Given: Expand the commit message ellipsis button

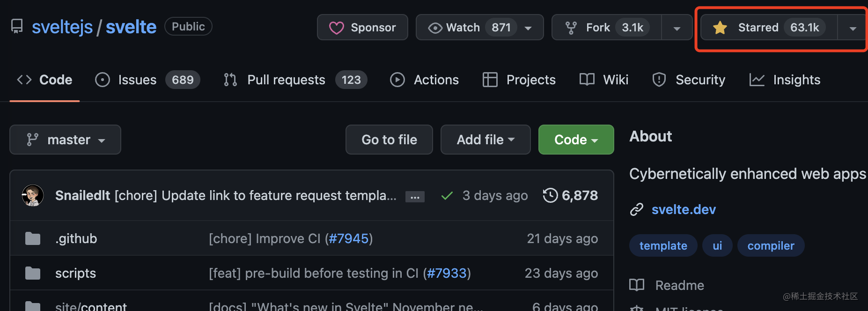Looking at the screenshot, I should tap(415, 197).
